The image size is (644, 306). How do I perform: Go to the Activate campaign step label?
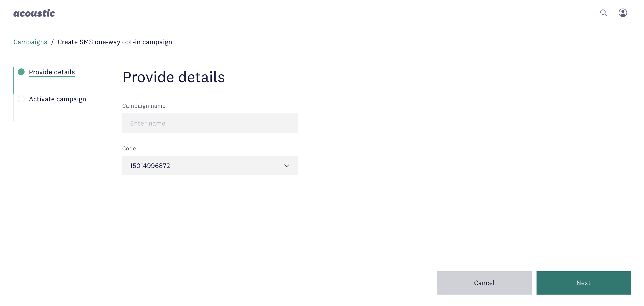tap(58, 99)
